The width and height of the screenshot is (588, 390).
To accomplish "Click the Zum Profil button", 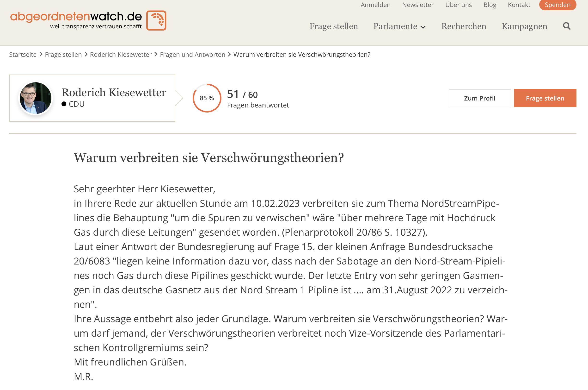I will click(x=479, y=98).
